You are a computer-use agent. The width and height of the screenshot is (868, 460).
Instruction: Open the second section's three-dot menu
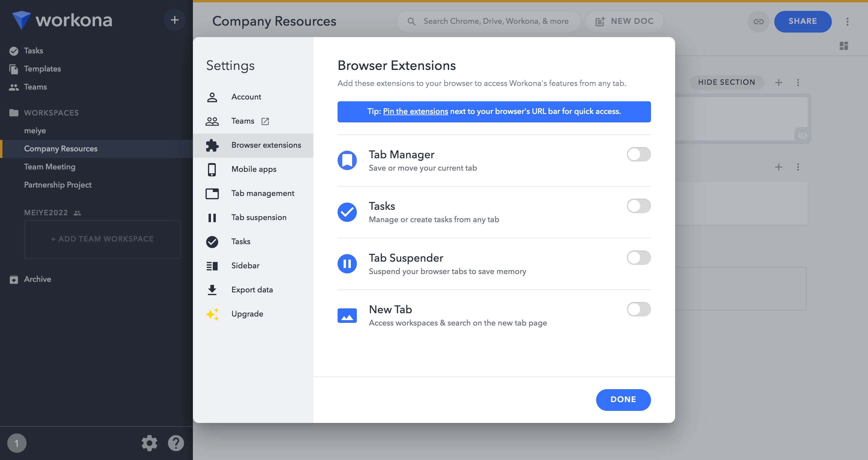coord(797,167)
